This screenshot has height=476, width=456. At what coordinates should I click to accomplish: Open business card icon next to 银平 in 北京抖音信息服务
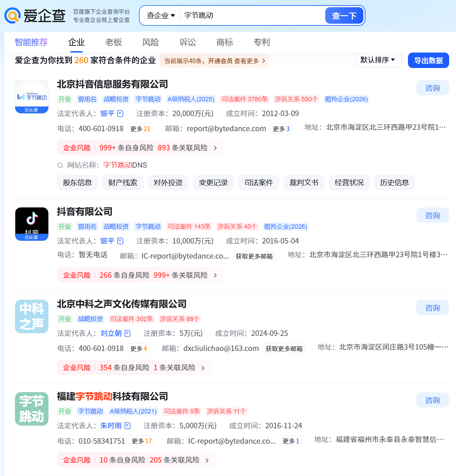tap(120, 113)
